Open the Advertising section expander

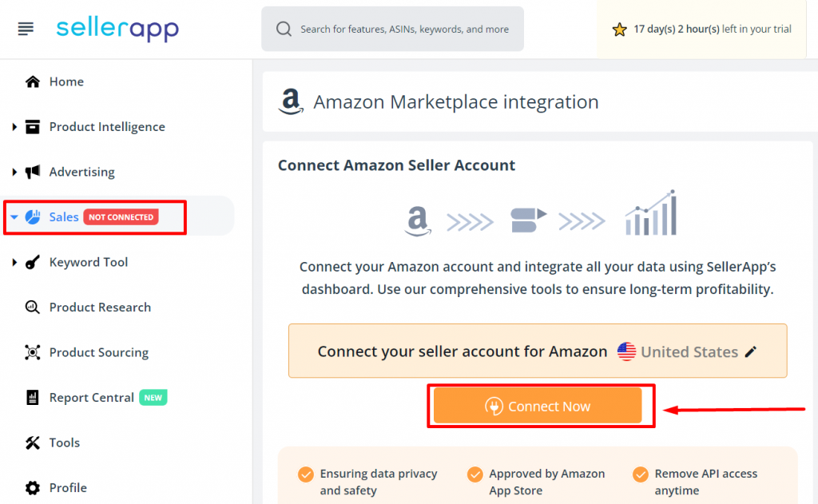click(x=16, y=172)
